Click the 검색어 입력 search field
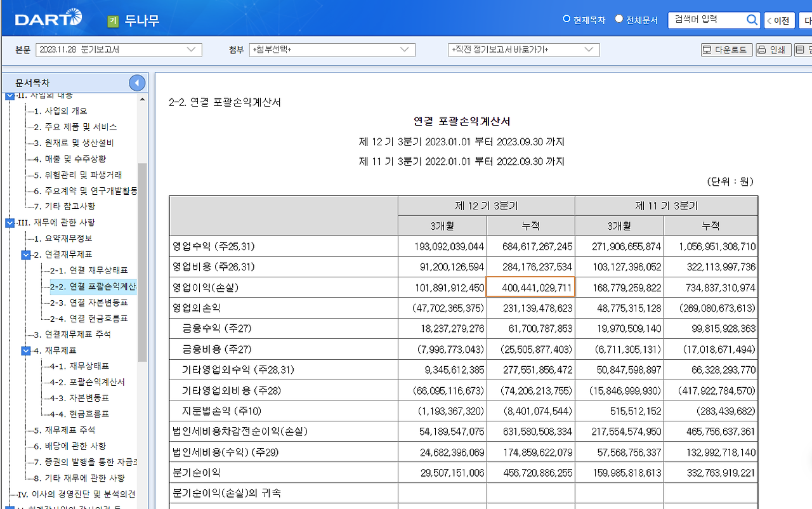This screenshot has height=509, width=812. [x=707, y=20]
